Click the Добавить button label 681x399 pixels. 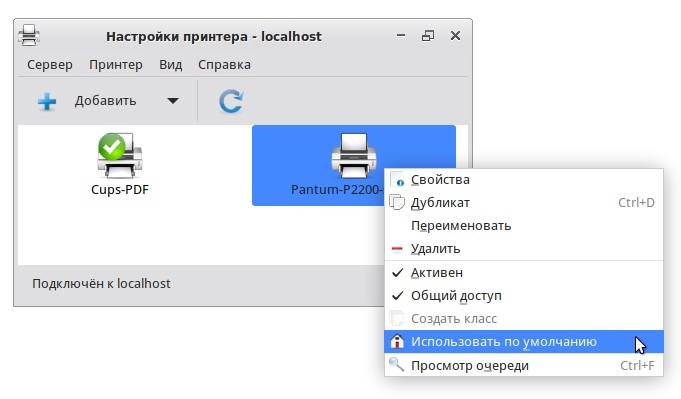click(x=105, y=101)
